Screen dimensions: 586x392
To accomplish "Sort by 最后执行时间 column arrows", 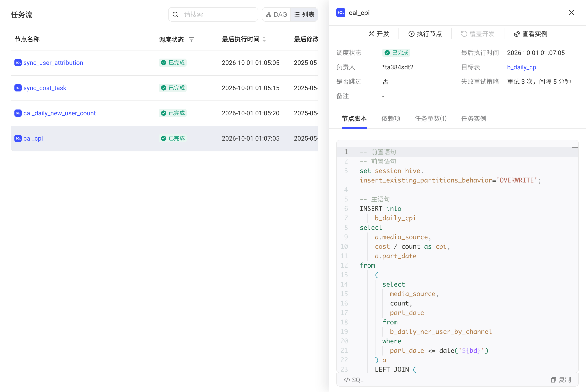I will 264,39.
